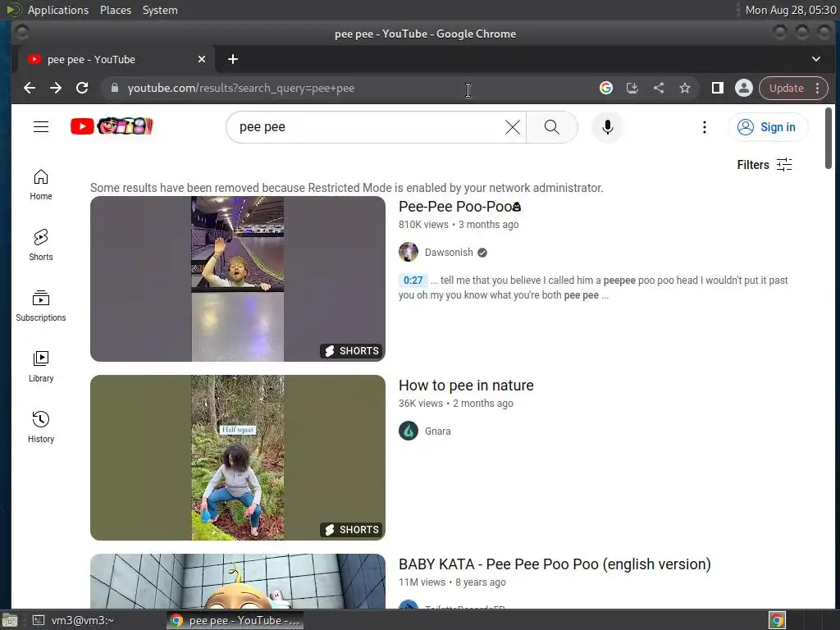The width and height of the screenshot is (840, 630).
Task: Go to Home in sidebar
Action: (41, 185)
